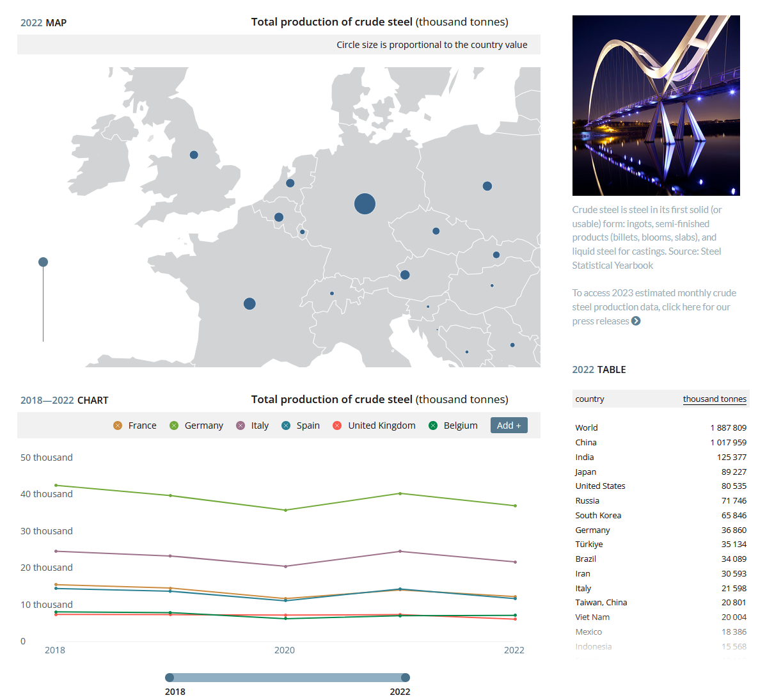Screen dimensions: 758x700
Task: Click the 2022 MAP heading
Action: [43, 23]
